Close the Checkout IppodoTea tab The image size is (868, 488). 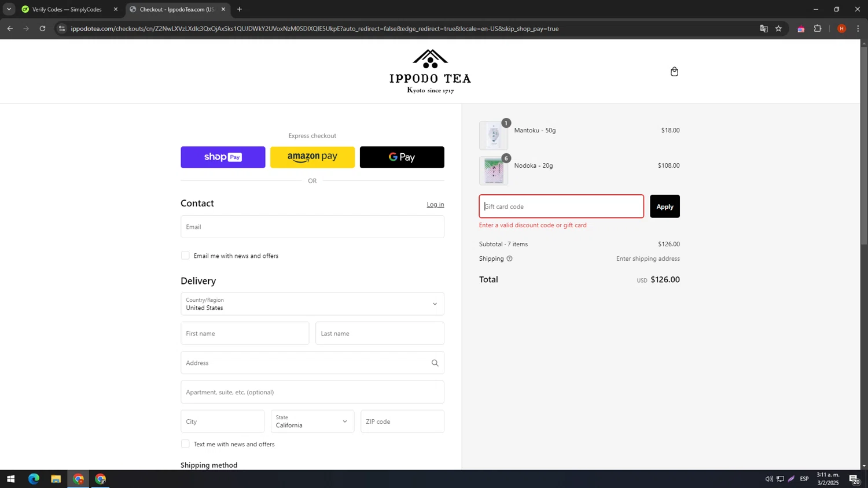pyautogui.click(x=223, y=9)
